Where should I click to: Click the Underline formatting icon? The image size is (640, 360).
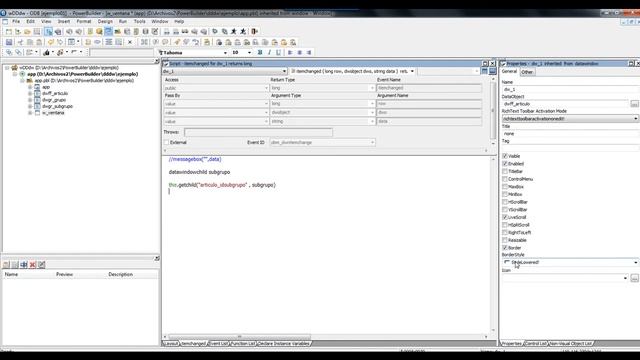tap(278, 52)
